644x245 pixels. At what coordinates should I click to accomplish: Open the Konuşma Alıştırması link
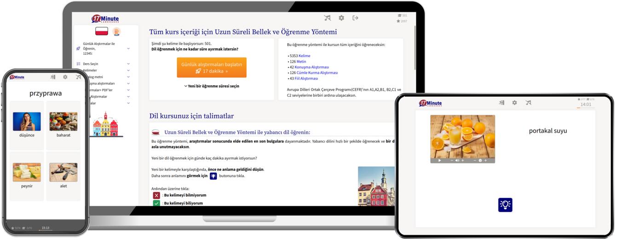(311, 67)
